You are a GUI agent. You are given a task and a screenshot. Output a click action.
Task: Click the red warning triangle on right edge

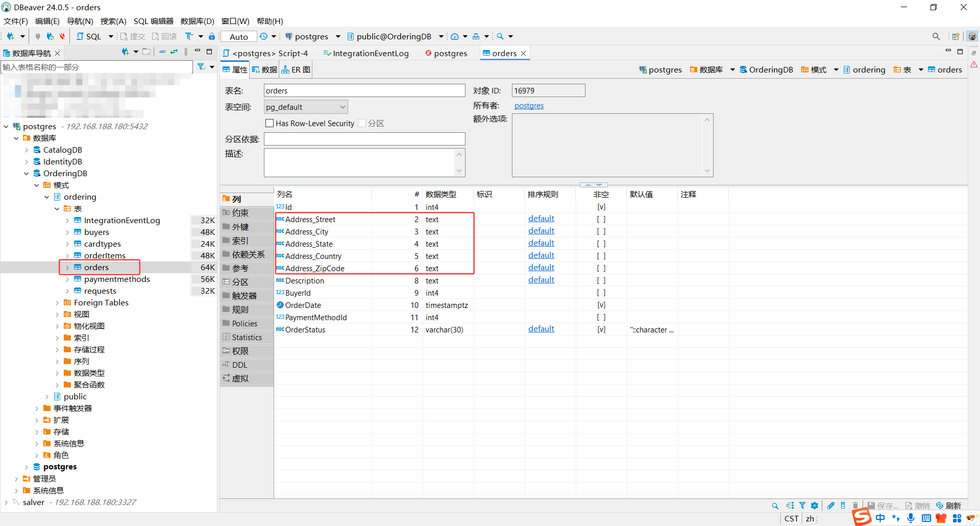(974, 64)
